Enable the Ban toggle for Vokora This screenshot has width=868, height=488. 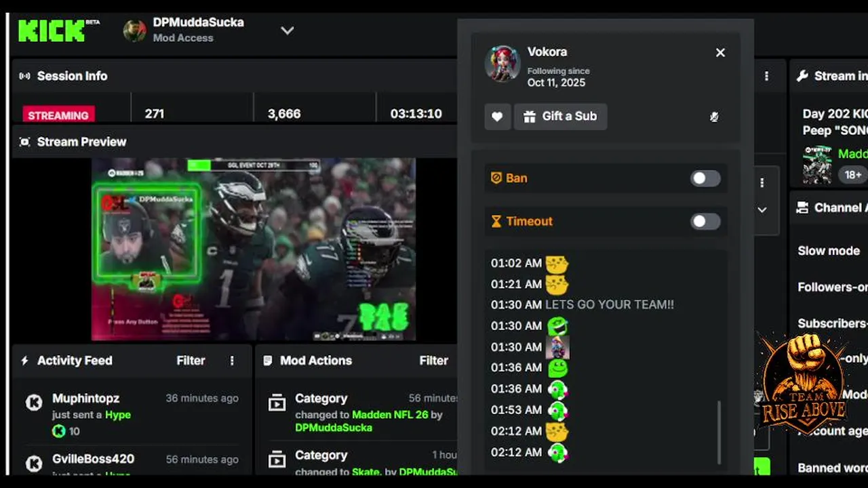(705, 178)
